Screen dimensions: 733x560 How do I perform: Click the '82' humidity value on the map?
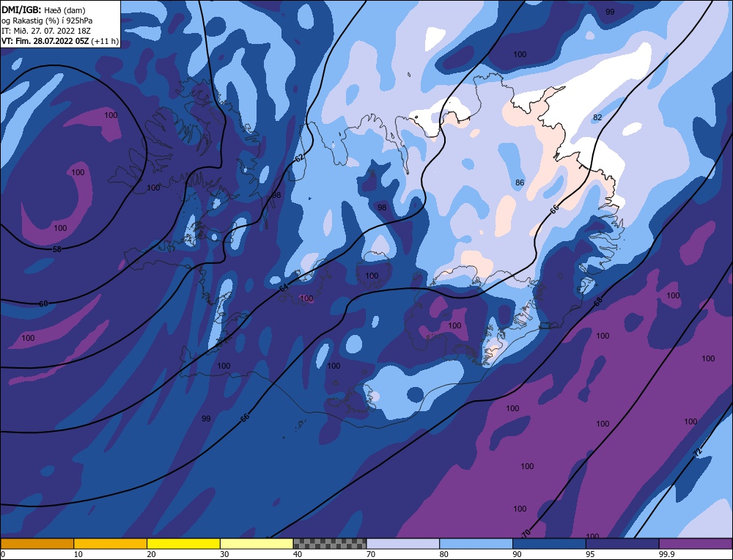point(597,117)
